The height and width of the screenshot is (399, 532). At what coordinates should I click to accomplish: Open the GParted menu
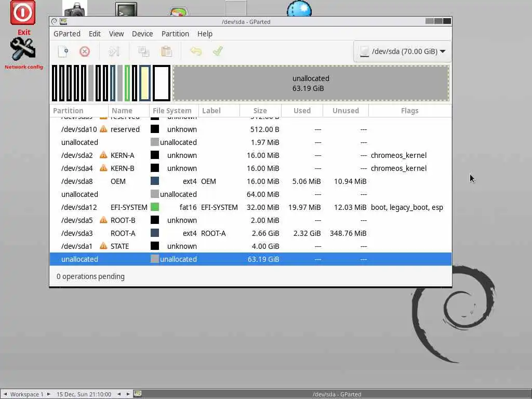(x=67, y=34)
